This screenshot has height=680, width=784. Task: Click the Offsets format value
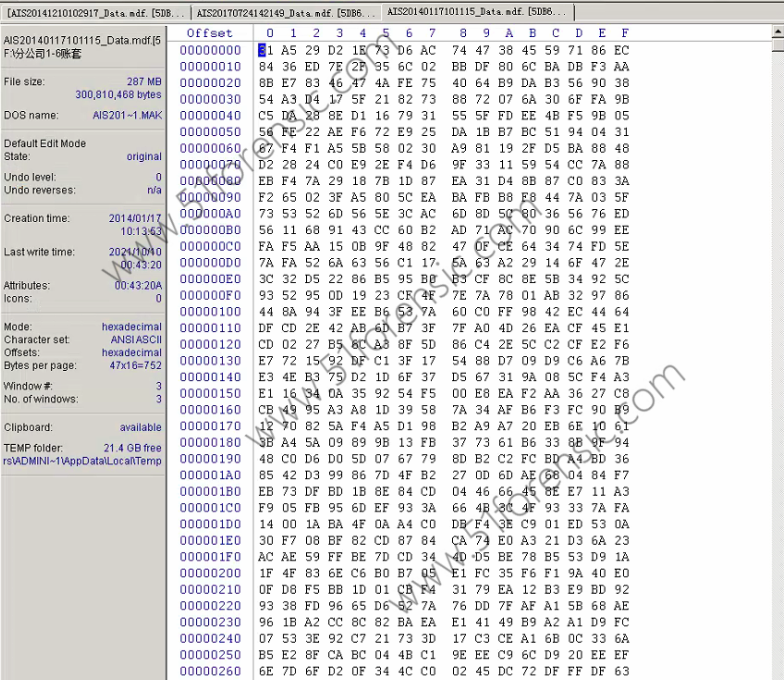[x=131, y=352]
